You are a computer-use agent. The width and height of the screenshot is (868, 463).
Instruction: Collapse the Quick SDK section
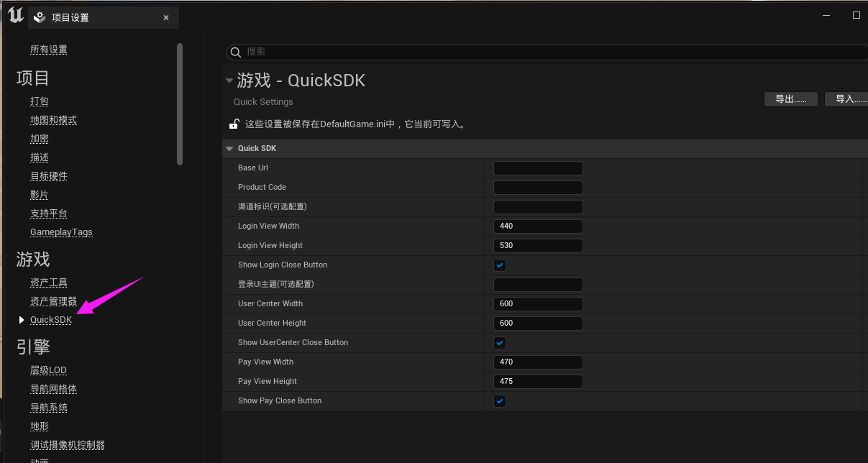[x=229, y=149]
